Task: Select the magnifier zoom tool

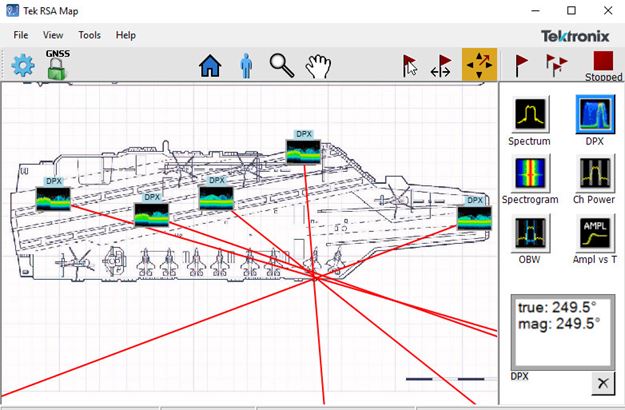Action: click(282, 66)
